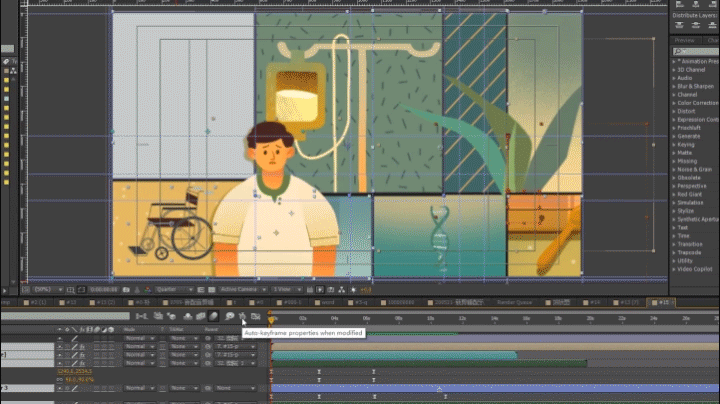Open the Preview panel tab
Screen dimensions: 720x404
point(685,40)
